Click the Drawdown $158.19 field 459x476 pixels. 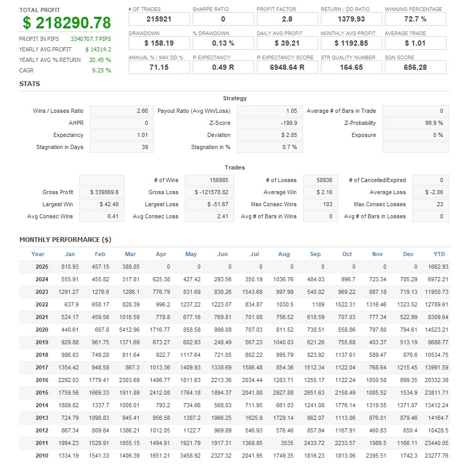point(159,43)
